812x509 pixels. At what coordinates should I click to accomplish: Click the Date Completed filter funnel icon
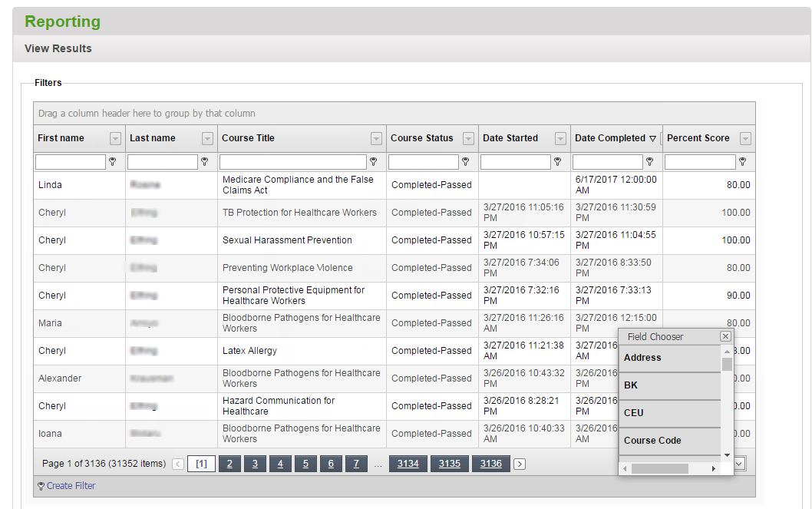click(x=649, y=162)
